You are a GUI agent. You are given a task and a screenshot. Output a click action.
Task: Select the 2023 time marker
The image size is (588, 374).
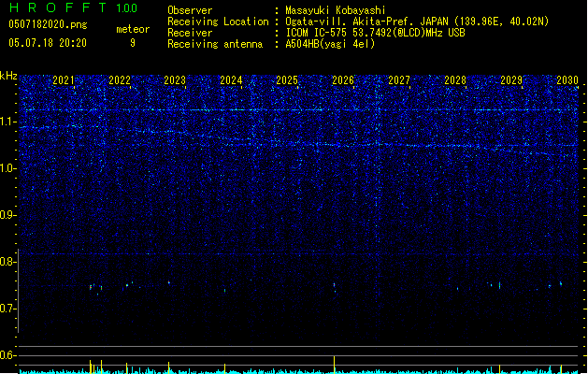pyautogui.click(x=175, y=81)
